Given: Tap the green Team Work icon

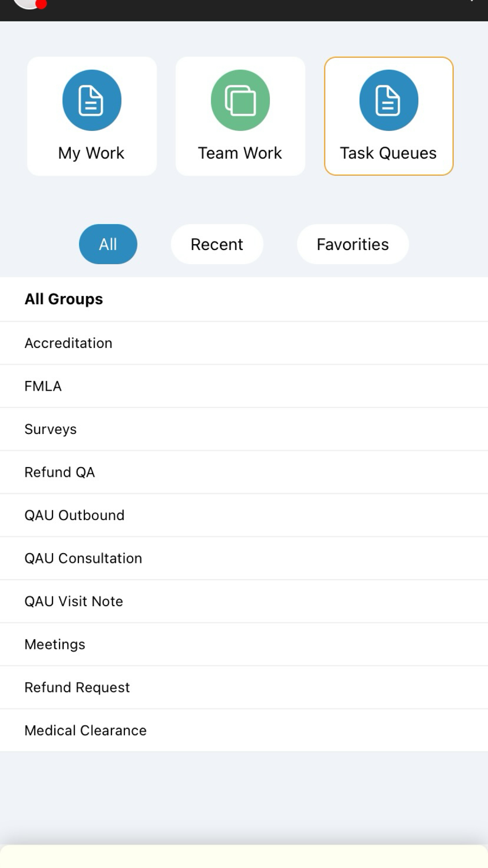Looking at the screenshot, I should pos(240,101).
